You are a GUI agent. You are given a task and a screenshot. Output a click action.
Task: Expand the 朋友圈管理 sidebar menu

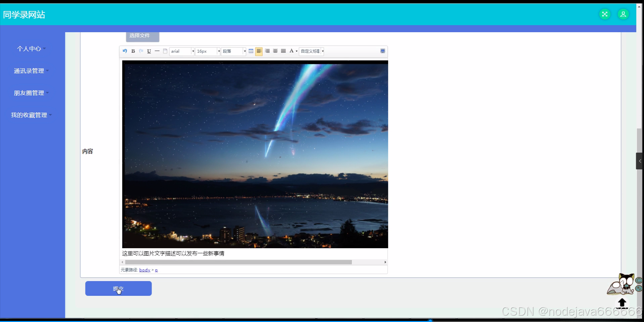pyautogui.click(x=31, y=93)
